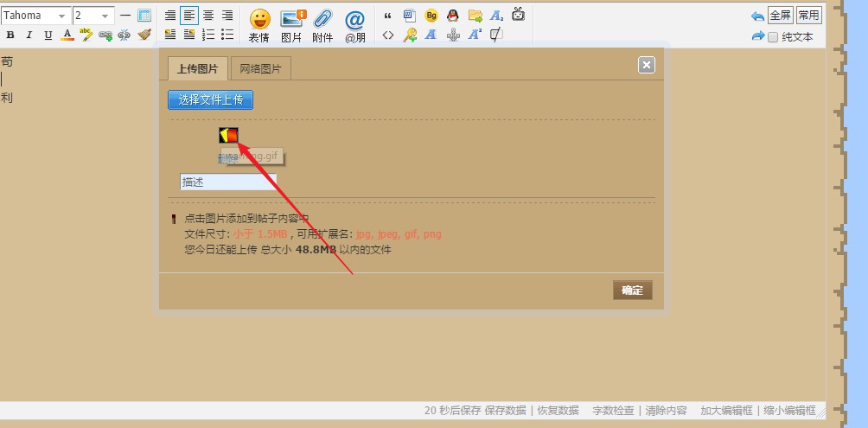The height and width of the screenshot is (428, 868).
Task: Click the 确定 confirm button
Action: click(632, 291)
